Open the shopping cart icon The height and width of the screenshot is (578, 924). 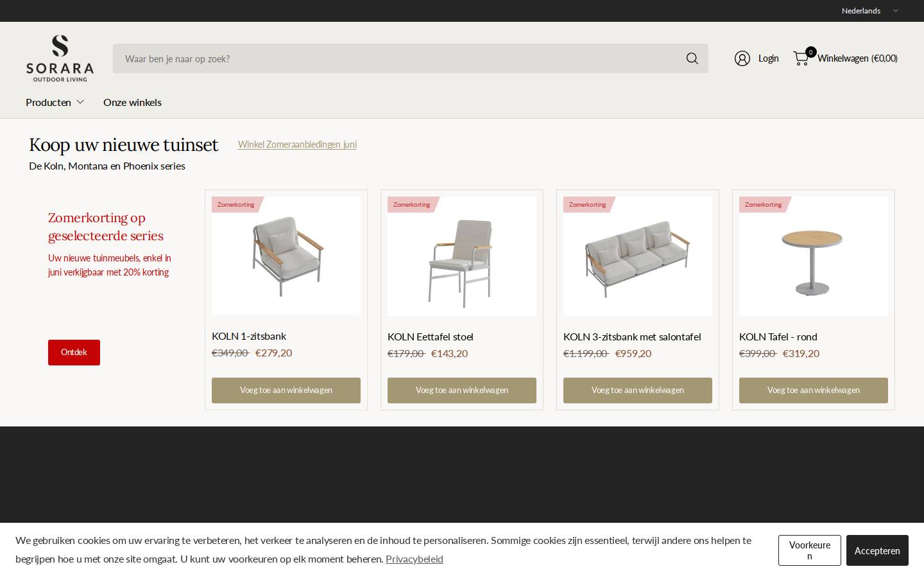[x=800, y=58]
